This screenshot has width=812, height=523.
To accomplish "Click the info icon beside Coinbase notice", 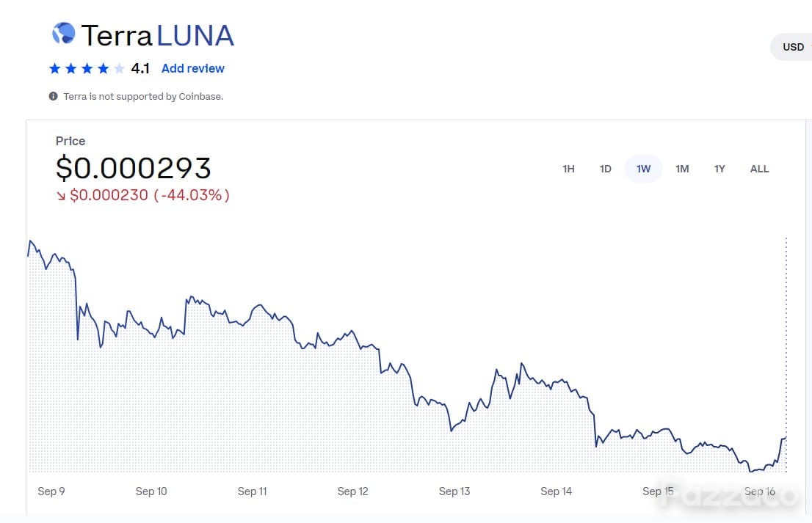I will click(x=53, y=96).
